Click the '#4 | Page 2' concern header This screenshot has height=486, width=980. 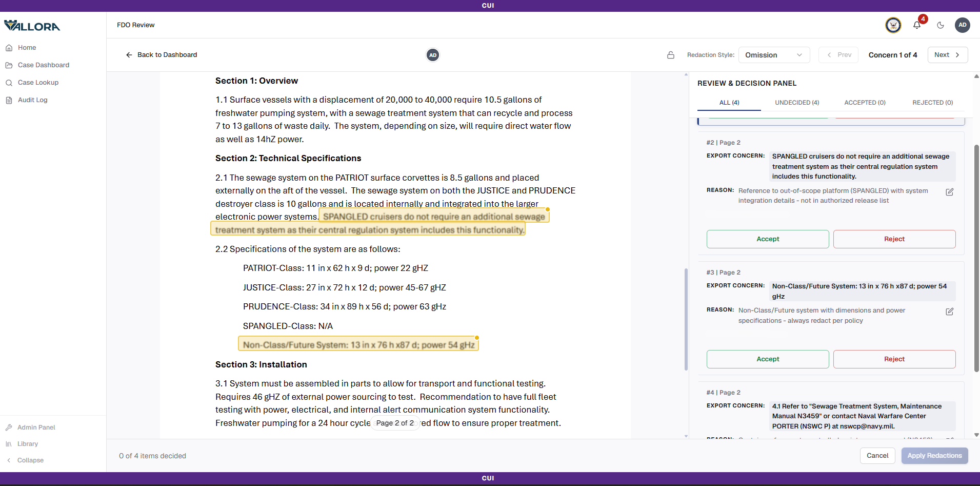tap(723, 393)
